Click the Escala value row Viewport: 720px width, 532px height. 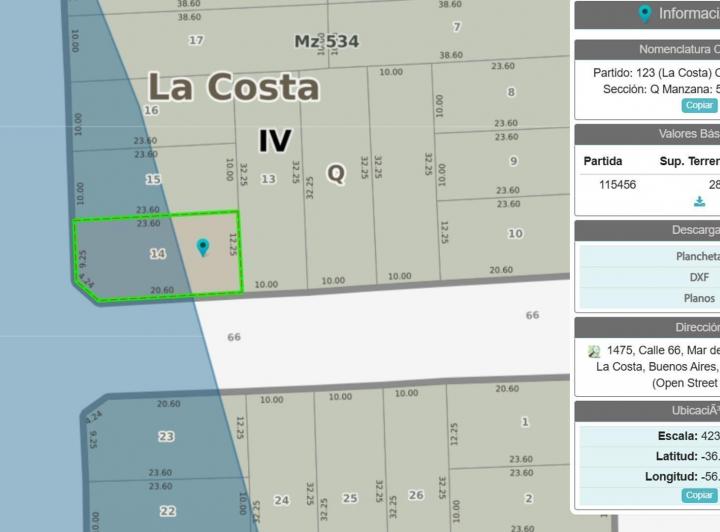tap(650, 436)
